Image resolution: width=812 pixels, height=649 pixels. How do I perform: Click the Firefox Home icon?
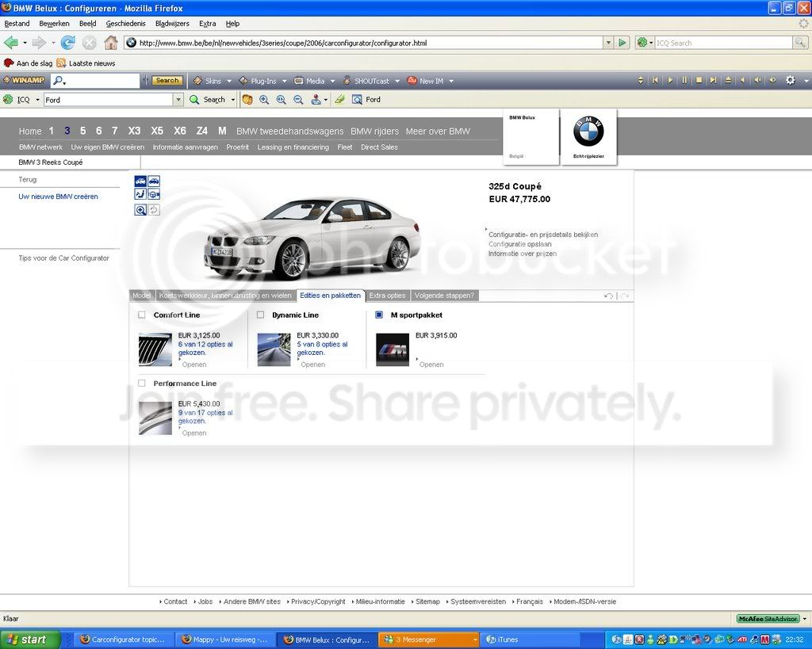(x=110, y=43)
